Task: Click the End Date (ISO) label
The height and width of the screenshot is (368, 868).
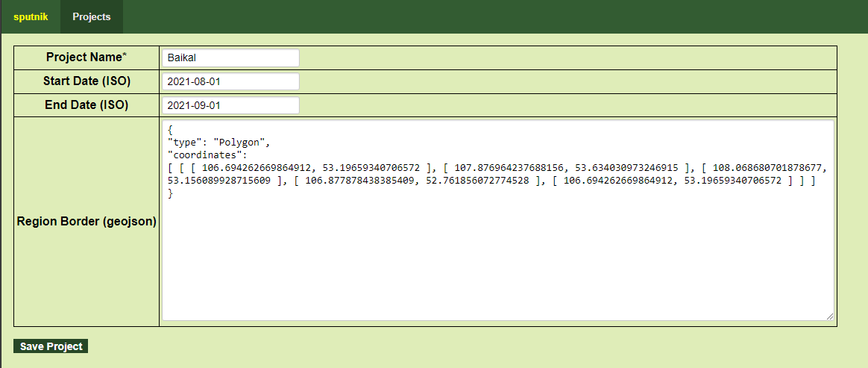Action: (x=87, y=105)
